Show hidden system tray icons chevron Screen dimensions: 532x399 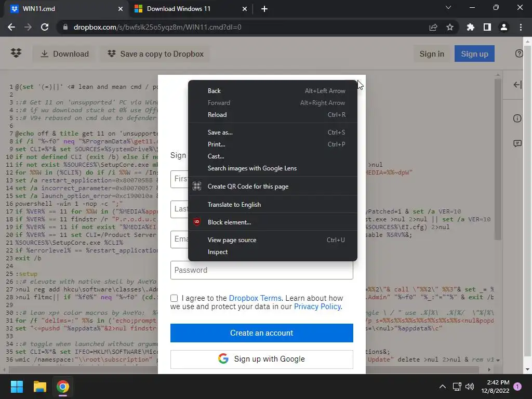[443, 387]
